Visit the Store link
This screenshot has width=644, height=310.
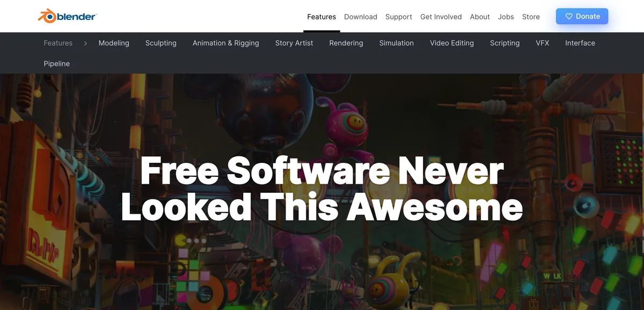point(531,17)
